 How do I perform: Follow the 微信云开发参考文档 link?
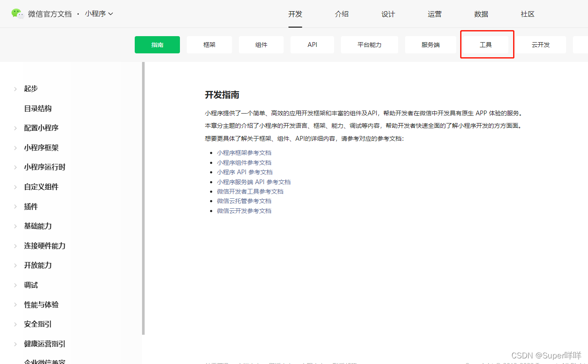click(244, 211)
